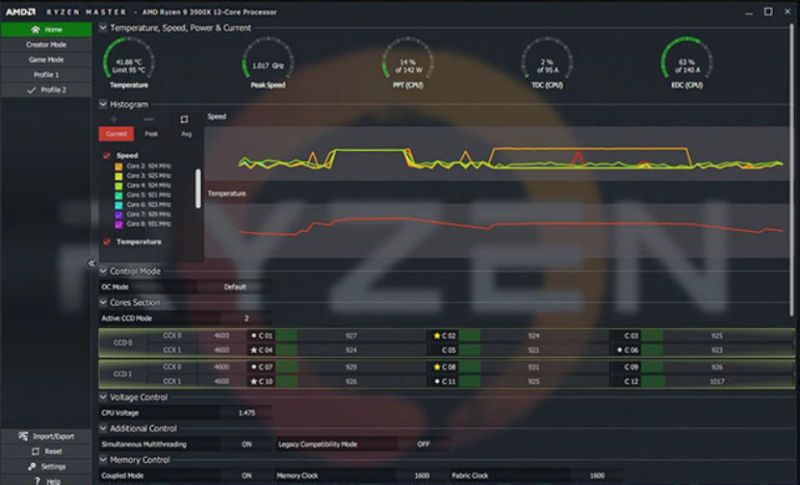This screenshot has height=485, width=800.
Task: Collapse the Histogram section
Action: click(103, 104)
